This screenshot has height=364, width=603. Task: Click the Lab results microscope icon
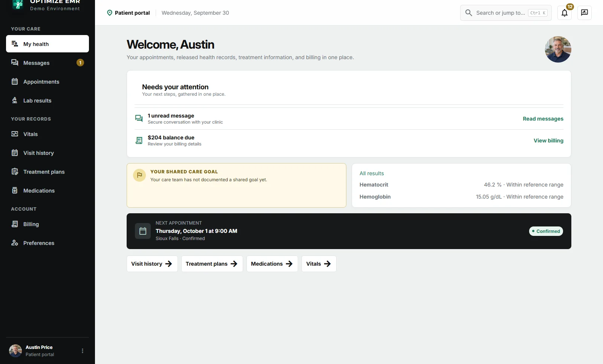[15, 100]
